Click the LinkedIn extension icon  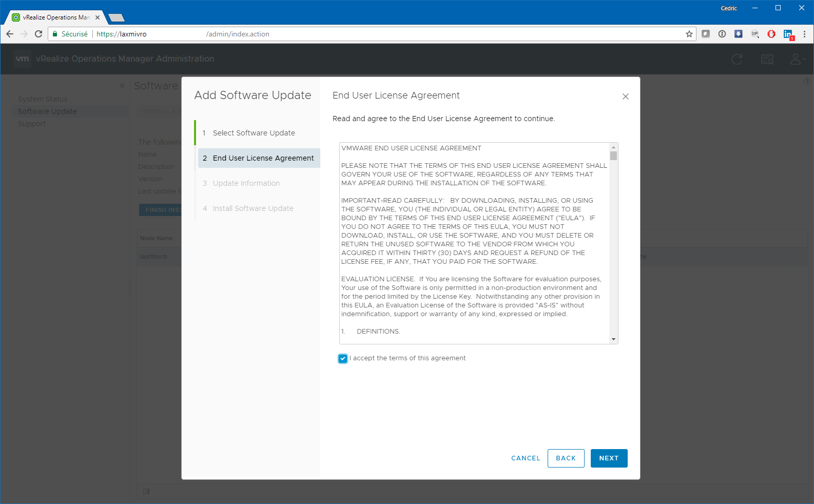(788, 34)
